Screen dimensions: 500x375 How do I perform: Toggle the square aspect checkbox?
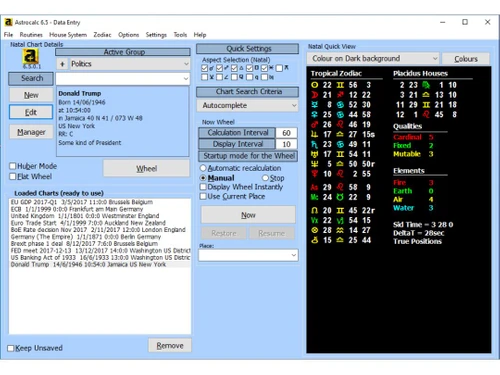coord(249,68)
